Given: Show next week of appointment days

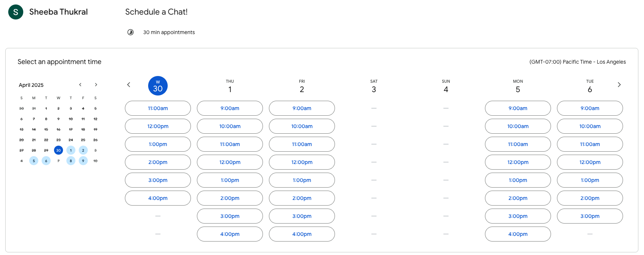Looking at the screenshot, I should coord(619,85).
